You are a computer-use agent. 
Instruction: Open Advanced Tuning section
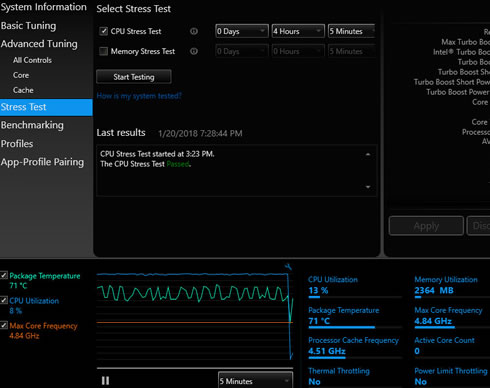39,44
